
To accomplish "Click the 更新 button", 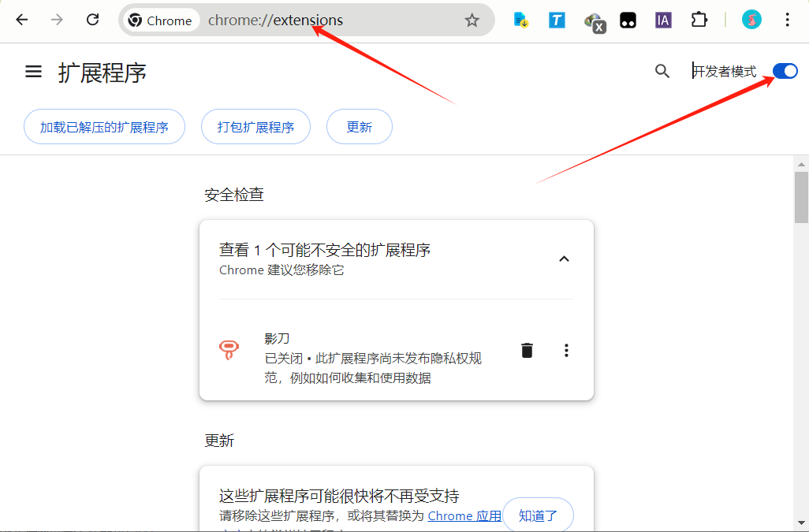I will click(359, 127).
